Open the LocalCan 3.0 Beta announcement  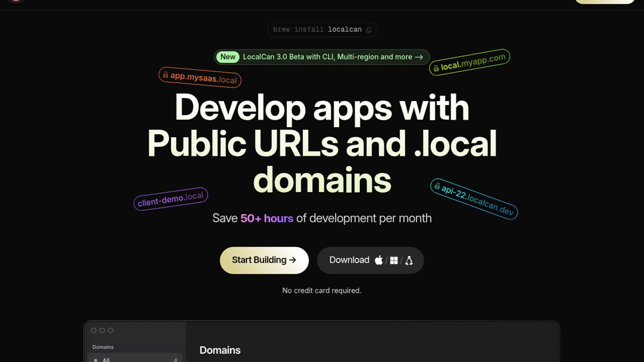tap(322, 57)
